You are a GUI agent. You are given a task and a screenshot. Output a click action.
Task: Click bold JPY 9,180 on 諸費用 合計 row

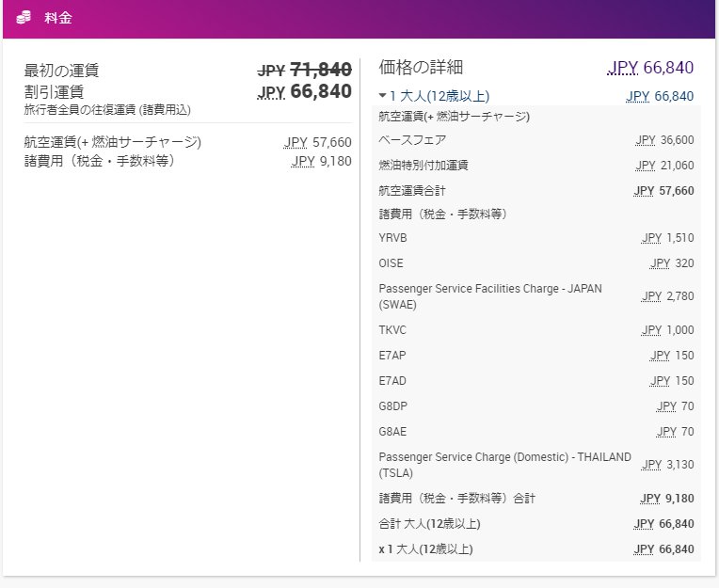666,499
